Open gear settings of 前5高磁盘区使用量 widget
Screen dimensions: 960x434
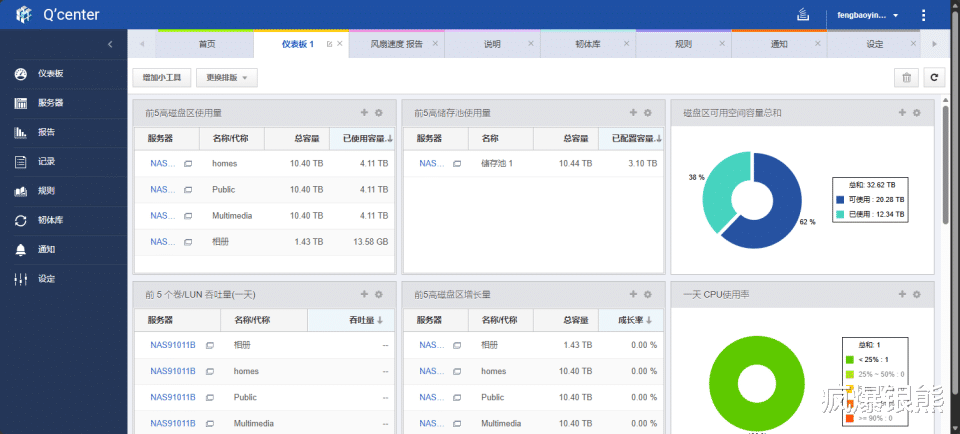coord(378,113)
